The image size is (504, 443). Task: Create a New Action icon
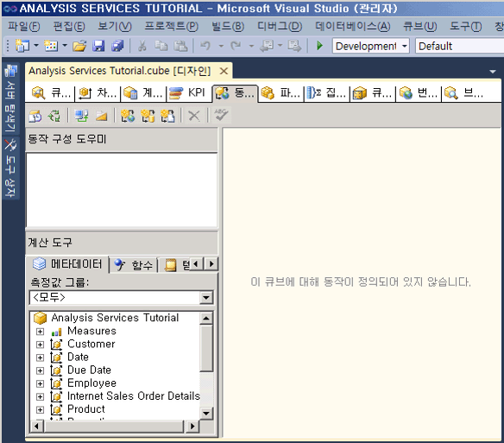pyautogui.click(x=128, y=116)
